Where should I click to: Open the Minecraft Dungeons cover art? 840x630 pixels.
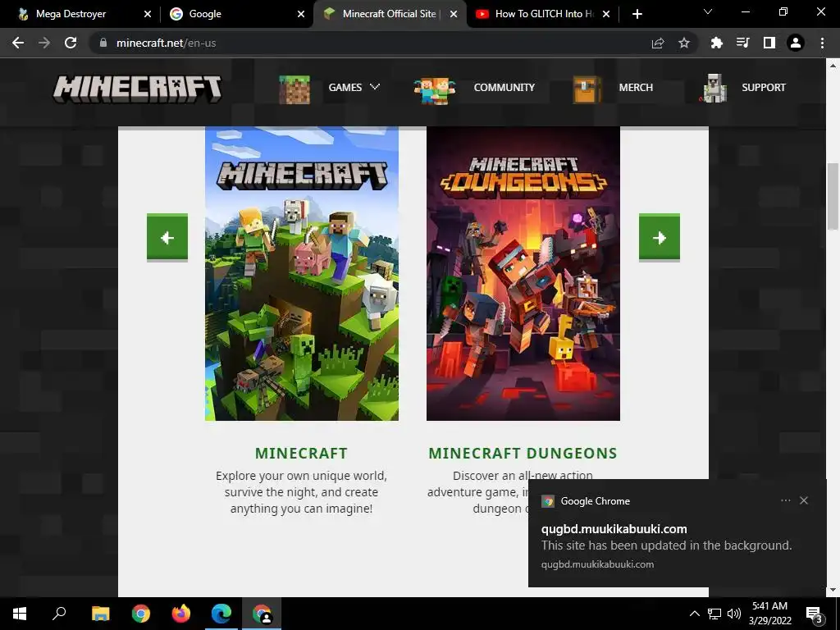coord(523,273)
